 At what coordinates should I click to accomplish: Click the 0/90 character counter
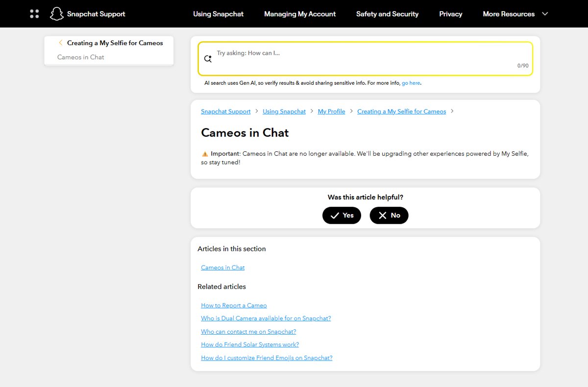coord(523,66)
